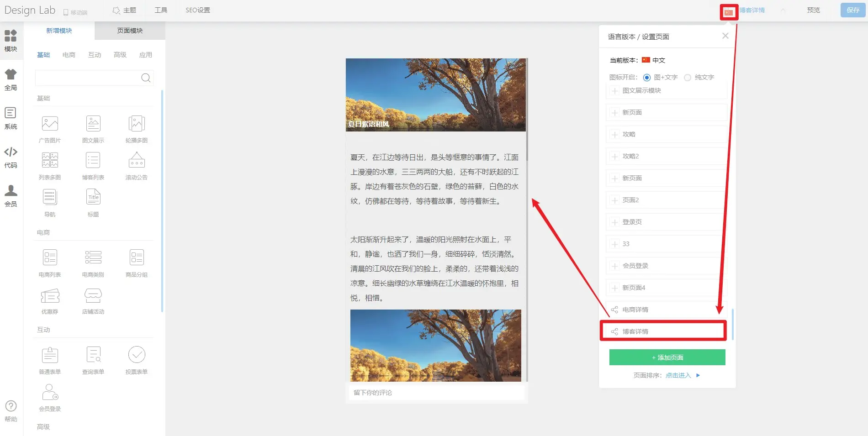Click the language flag icon in top bar

pyautogui.click(x=729, y=12)
